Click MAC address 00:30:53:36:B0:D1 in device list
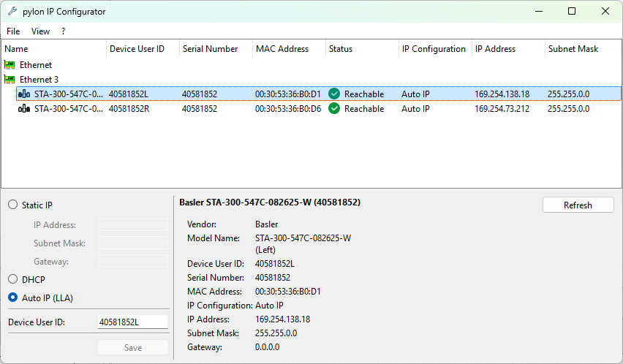The width and height of the screenshot is (623, 364). point(287,94)
